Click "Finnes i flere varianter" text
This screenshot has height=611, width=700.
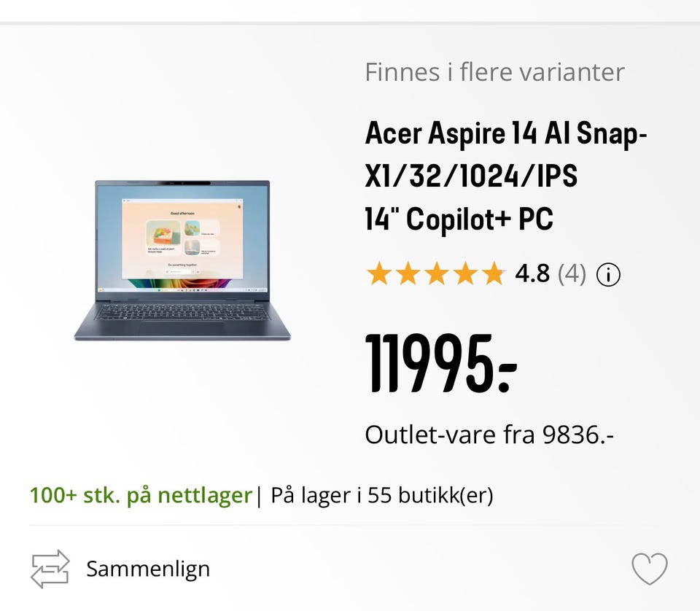coord(494,72)
